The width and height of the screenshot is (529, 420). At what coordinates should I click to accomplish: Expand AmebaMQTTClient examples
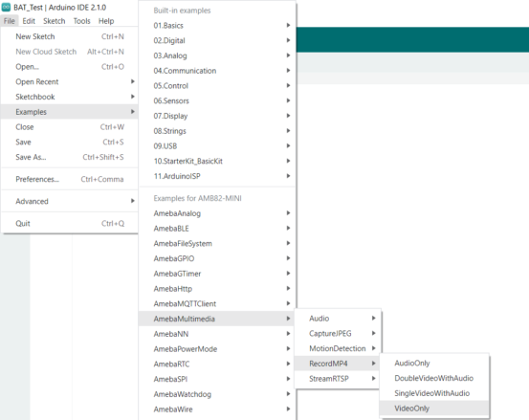217,303
